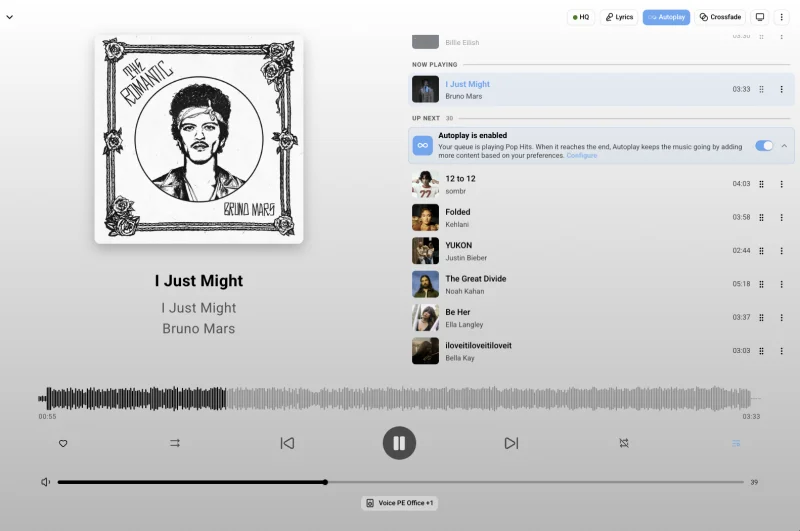Toggle the queue list view icon

tap(736, 443)
